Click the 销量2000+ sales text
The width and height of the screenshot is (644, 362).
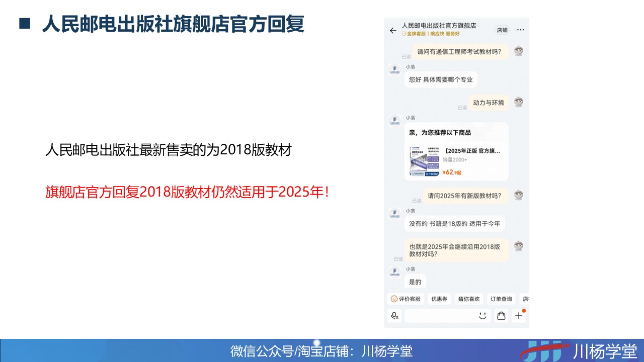click(x=455, y=160)
